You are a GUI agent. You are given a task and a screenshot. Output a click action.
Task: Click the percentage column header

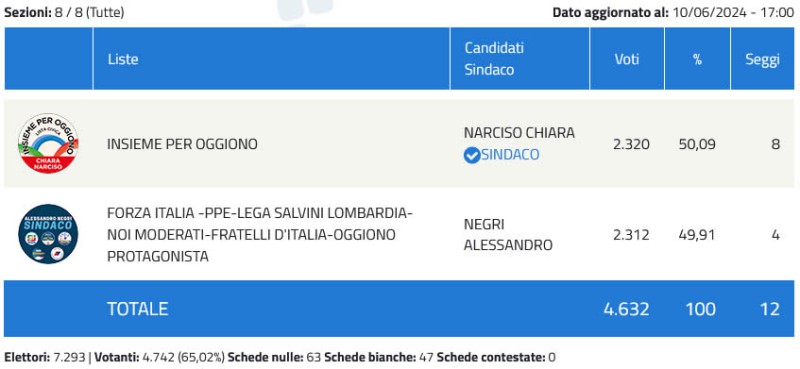[697, 59]
